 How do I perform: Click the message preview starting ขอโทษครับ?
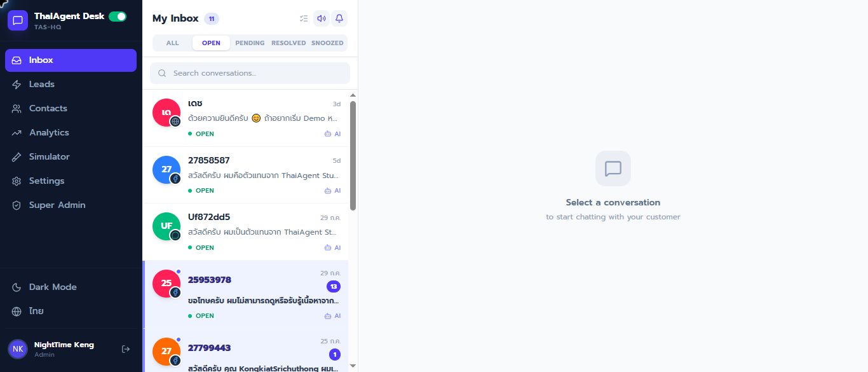263,300
